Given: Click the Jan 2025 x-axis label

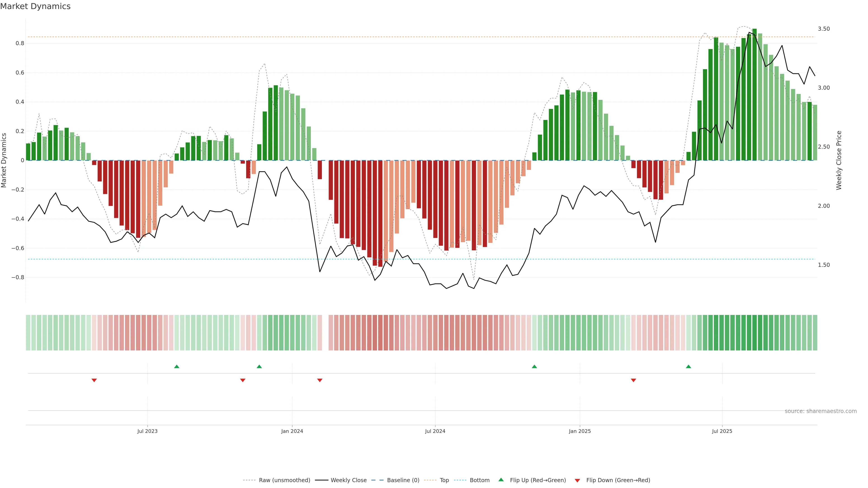Looking at the screenshot, I should (580, 431).
